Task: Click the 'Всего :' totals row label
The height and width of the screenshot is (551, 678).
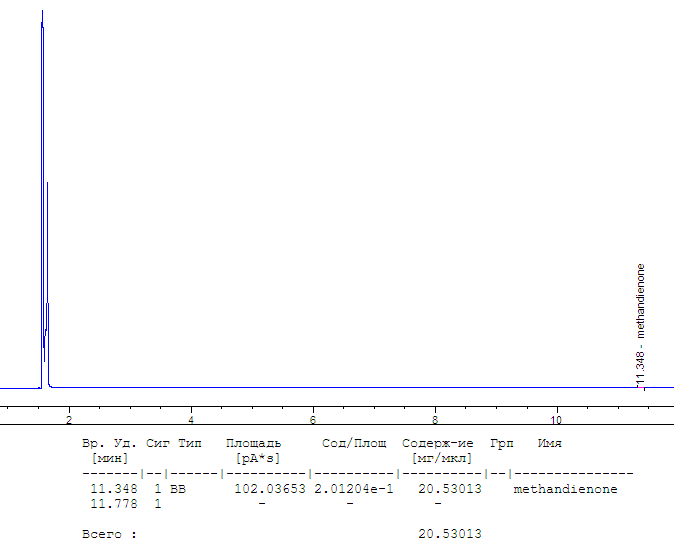Action: point(109,535)
